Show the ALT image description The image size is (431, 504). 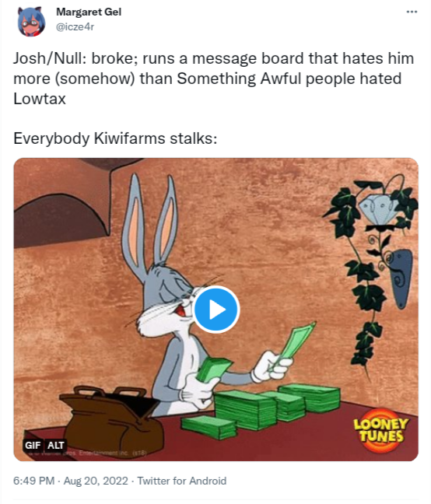[55, 445]
